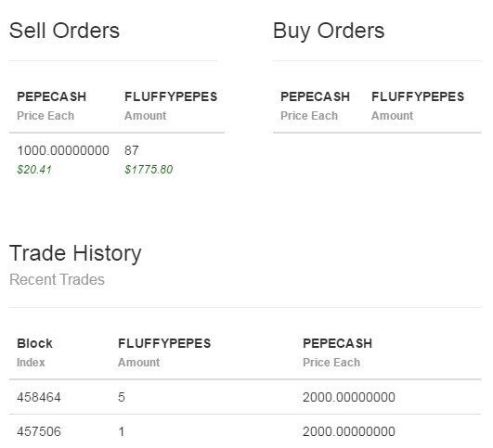
Task: Click the Buy Orders heading
Action: tap(329, 32)
